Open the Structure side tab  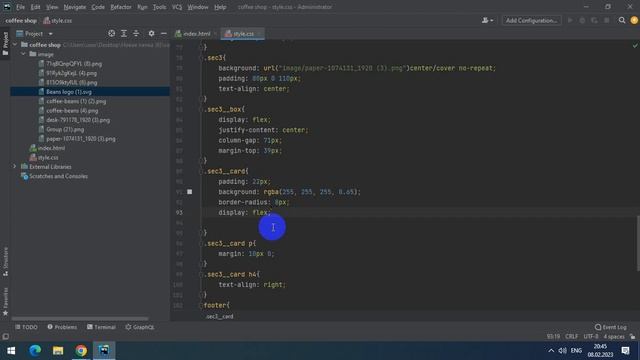pyautogui.click(x=5, y=261)
